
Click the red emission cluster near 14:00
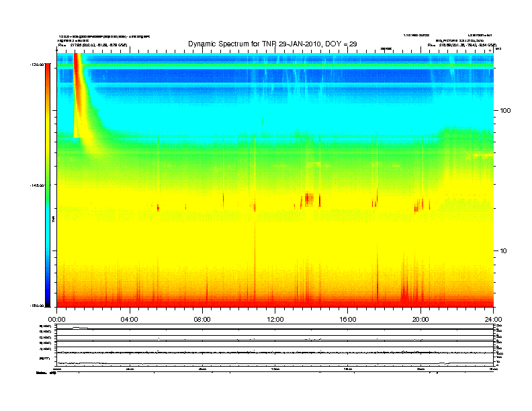tap(310, 199)
